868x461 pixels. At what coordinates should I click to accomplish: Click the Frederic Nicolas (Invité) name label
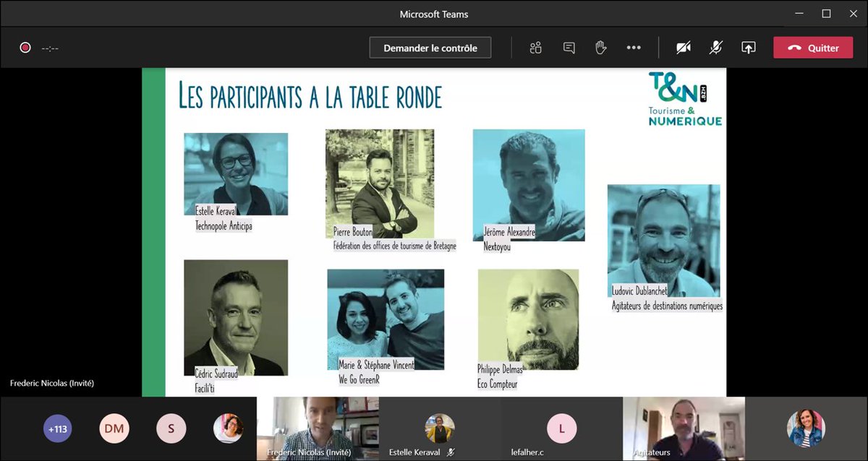click(x=53, y=383)
